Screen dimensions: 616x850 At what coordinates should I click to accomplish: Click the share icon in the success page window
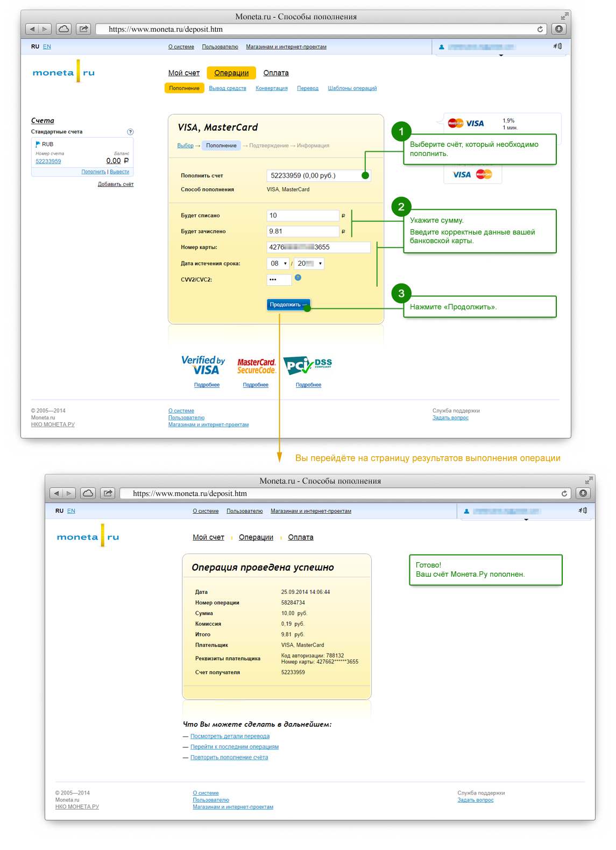tap(108, 493)
